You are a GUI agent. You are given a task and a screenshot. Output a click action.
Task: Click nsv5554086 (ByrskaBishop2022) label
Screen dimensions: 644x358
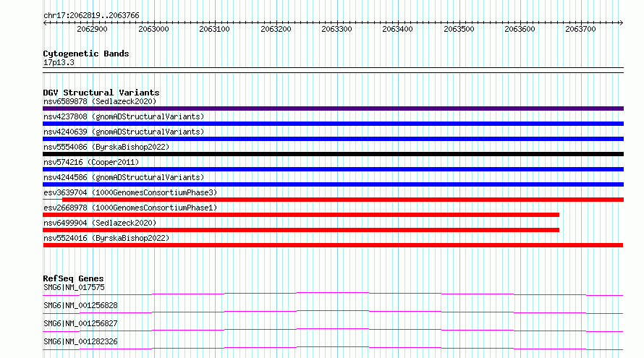click(x=106, y=147)
